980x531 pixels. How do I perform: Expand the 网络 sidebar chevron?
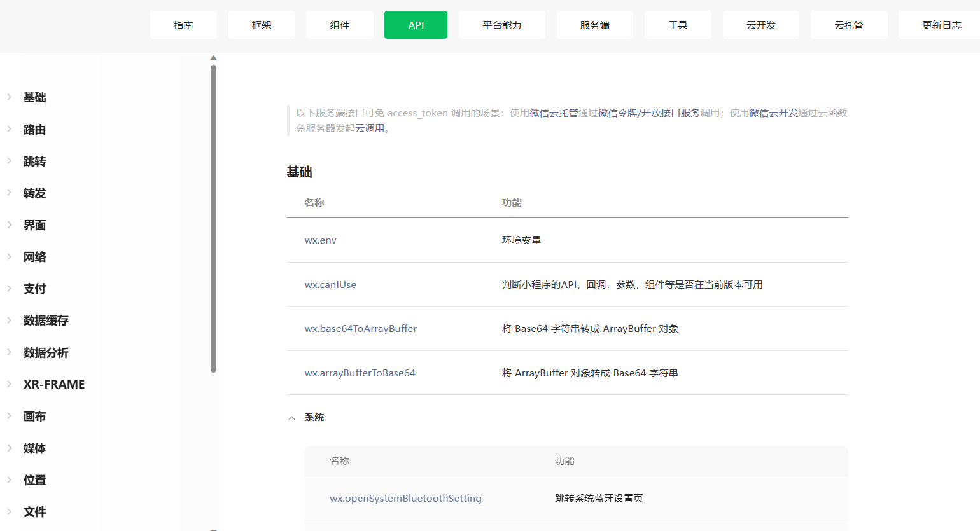coord(10,257)
